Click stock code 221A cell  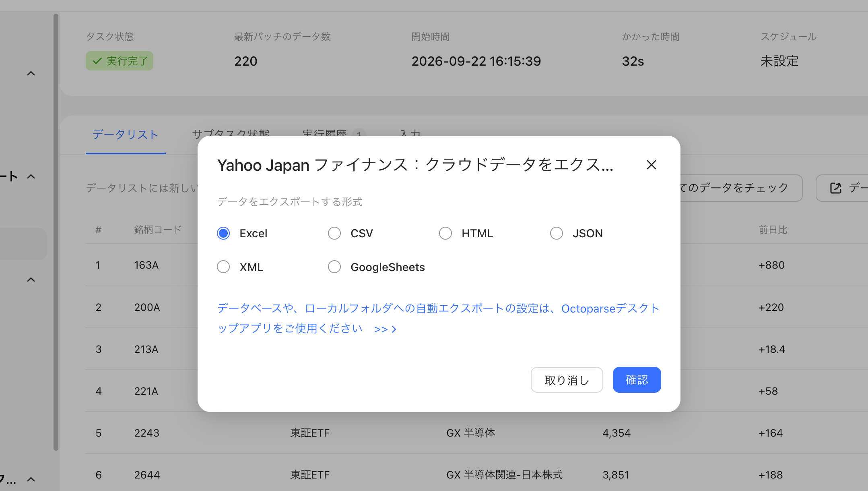146,391
